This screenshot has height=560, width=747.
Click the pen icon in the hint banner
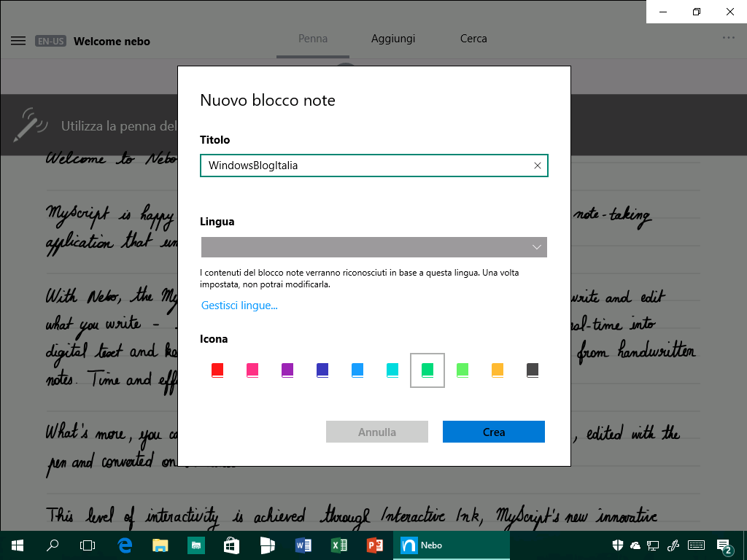(31, 125)
